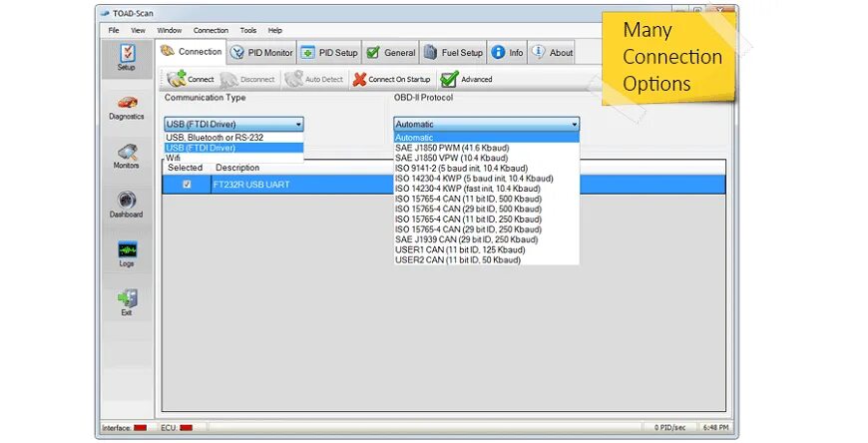This screenshot has width=868, height=443.
Task: Choose SAE J1939 CAN protocol option
Action: tap(487, 239)
